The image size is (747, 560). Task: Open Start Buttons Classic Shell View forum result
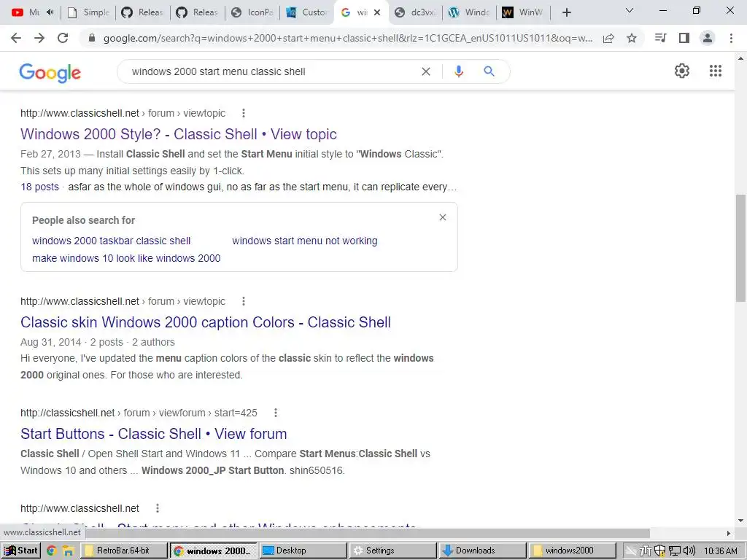153,434
